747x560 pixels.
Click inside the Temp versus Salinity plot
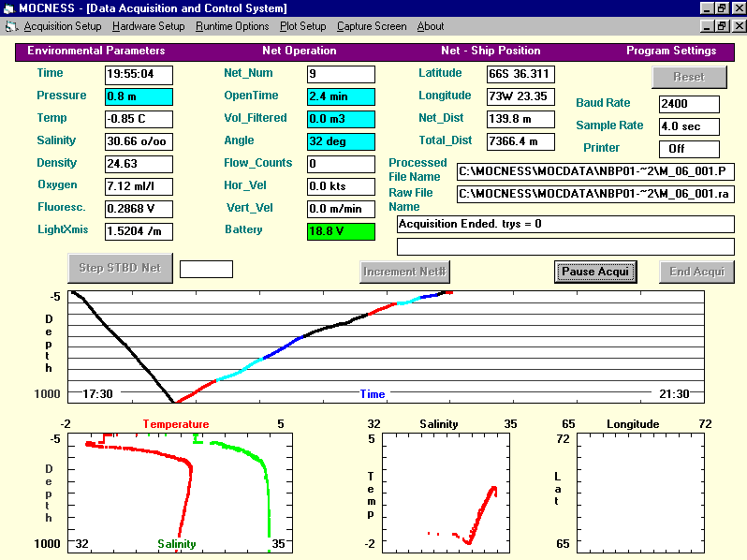447,493
